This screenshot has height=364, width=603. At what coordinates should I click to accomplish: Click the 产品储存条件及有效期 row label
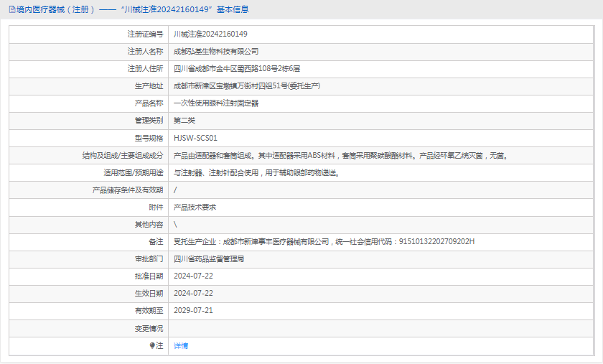point(128,190)
